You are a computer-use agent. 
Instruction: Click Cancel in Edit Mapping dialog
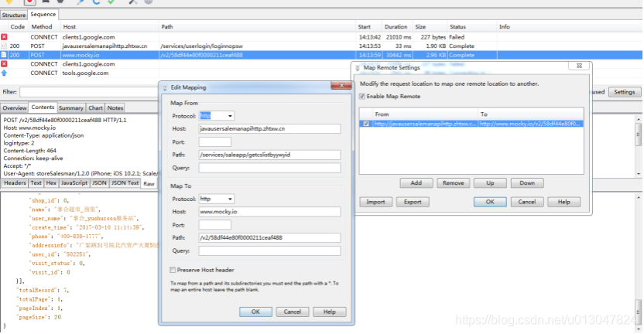coord(293,312)
